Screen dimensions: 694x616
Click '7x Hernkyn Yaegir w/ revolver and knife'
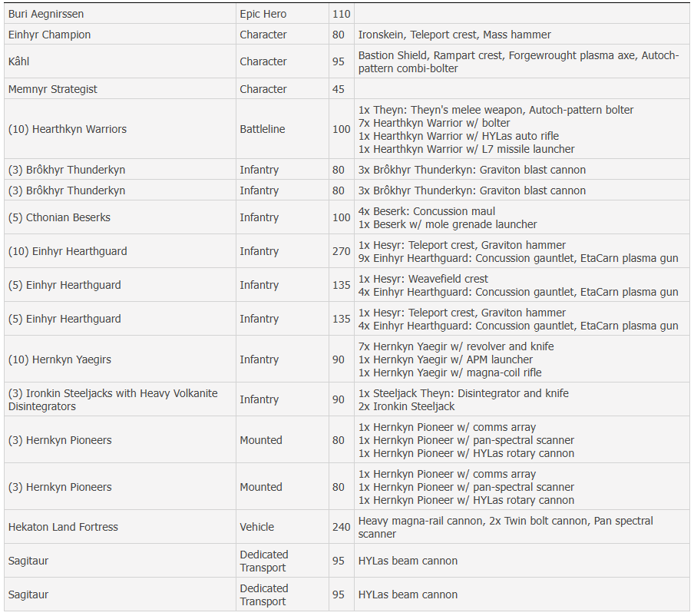click(x=456, y=346)
